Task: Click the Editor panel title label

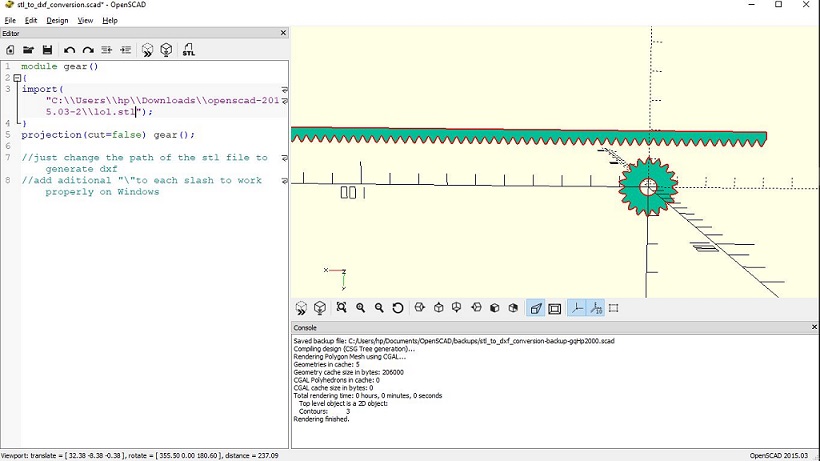Action: pos(10,33)
